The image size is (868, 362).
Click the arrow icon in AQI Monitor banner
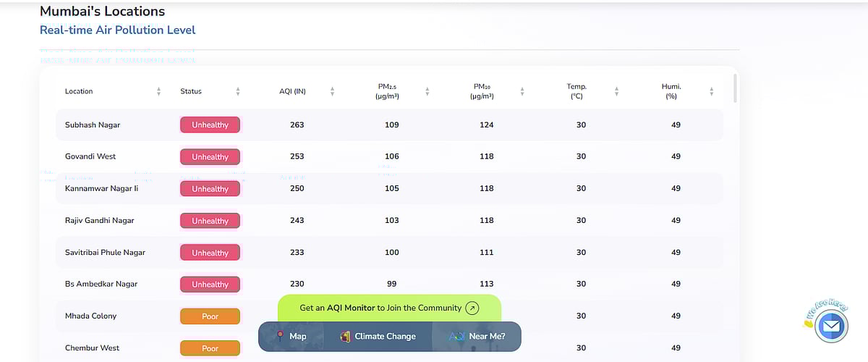472,308
